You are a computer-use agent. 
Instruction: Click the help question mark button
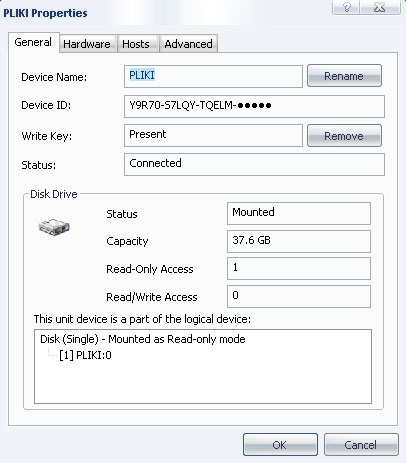click(346, 7)
